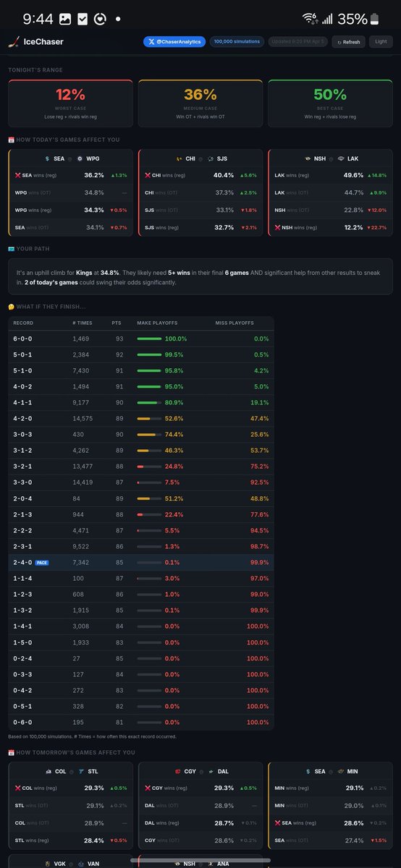Tap the icon beside Your Path heading
The height and width of the screenshot is (868, 401).
pos(11,248)
